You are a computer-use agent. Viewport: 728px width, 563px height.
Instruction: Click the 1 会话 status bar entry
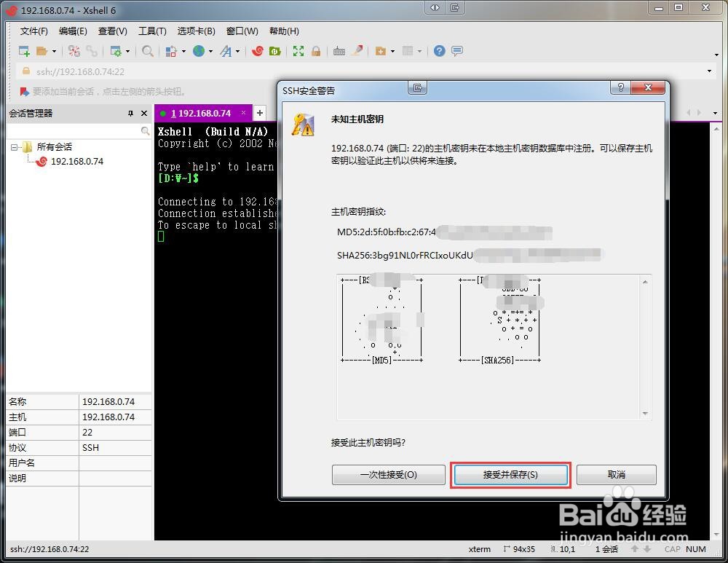606,549
